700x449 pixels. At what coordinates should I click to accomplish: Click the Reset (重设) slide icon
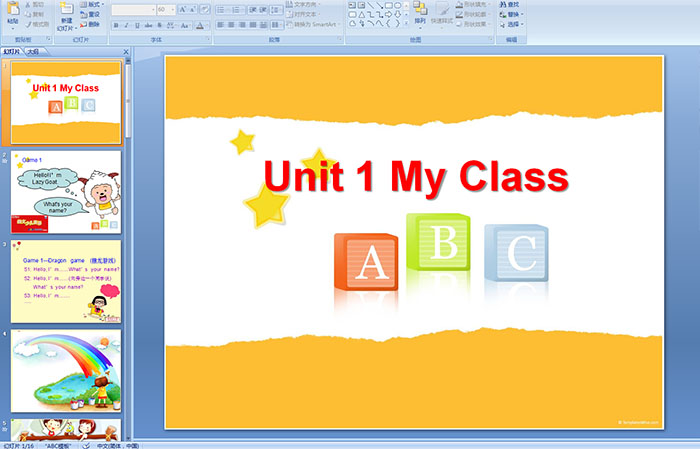[x=83, y=14]
